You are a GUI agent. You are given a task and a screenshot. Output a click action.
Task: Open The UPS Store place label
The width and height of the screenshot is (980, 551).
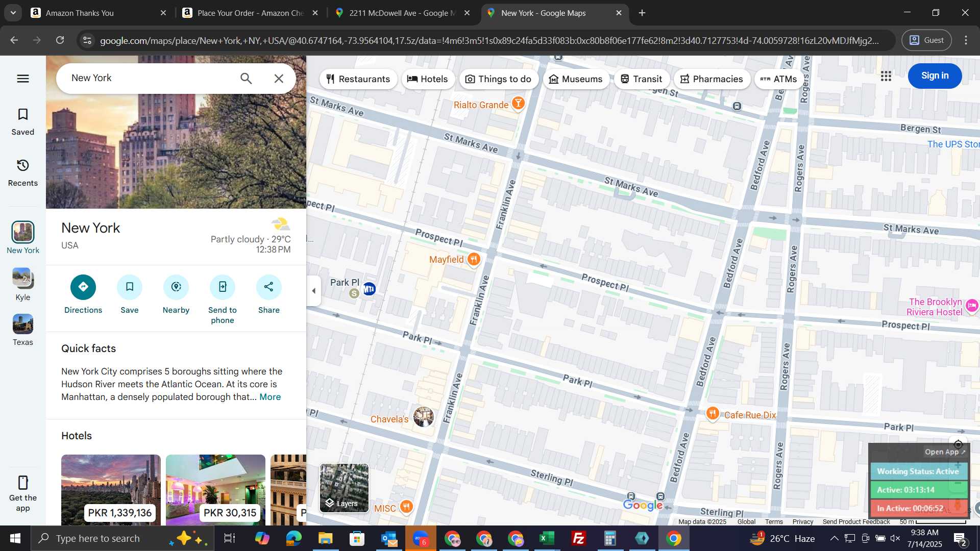(953, 144)
